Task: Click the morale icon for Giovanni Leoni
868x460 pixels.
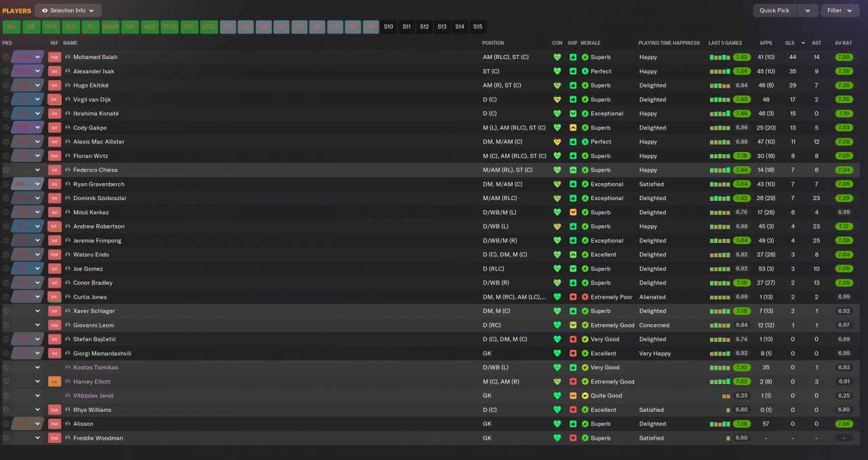Action: [585, 326]
